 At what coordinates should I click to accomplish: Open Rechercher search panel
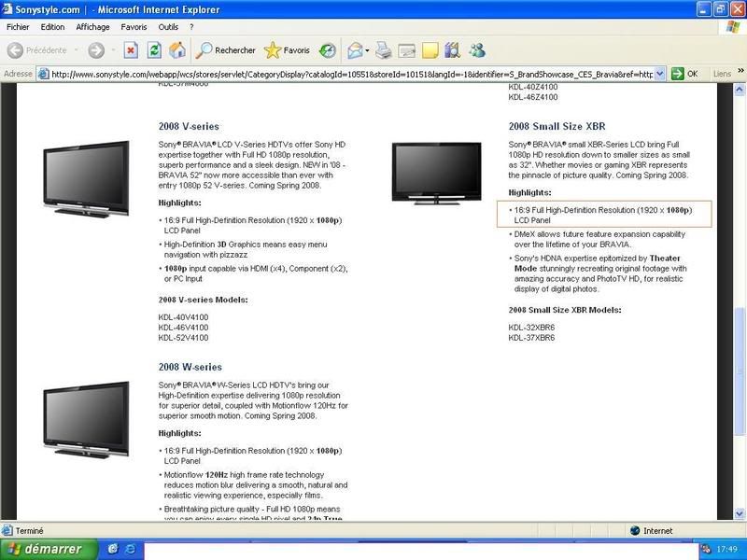(x=226, y=50)
